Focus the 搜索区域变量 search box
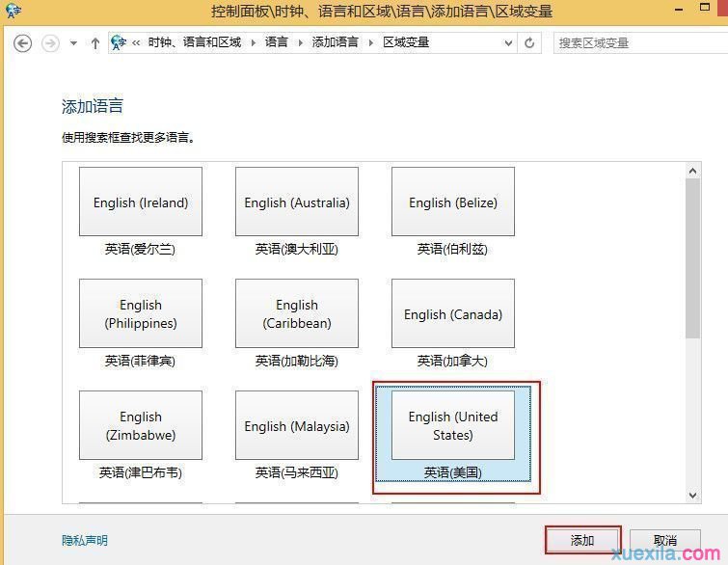 tap(640, 43)
